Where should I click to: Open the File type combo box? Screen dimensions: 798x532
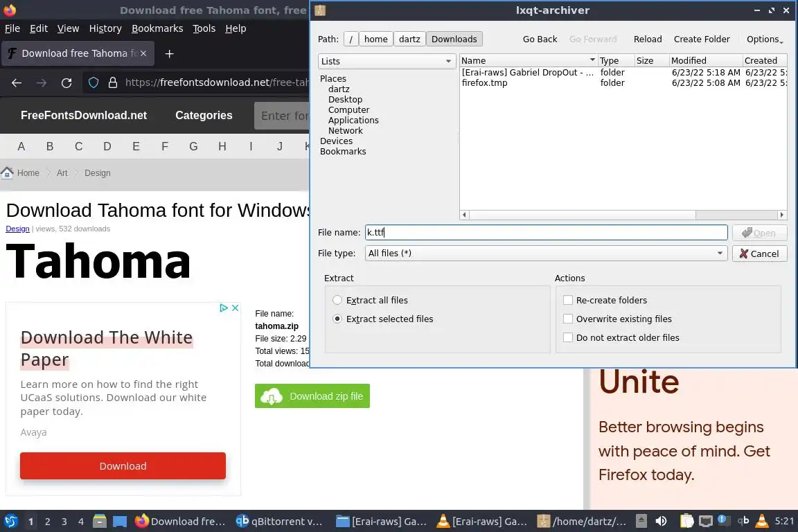546,253
